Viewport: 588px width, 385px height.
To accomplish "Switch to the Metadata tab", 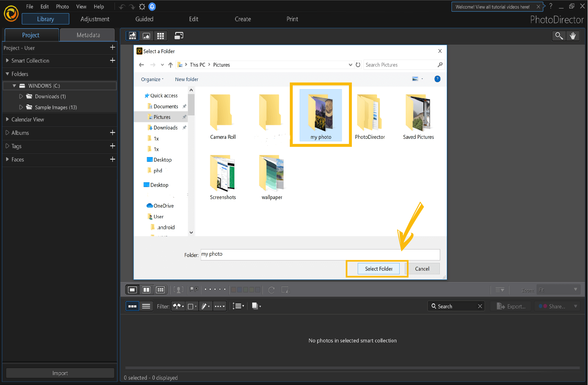I will [x=88, y=35].
